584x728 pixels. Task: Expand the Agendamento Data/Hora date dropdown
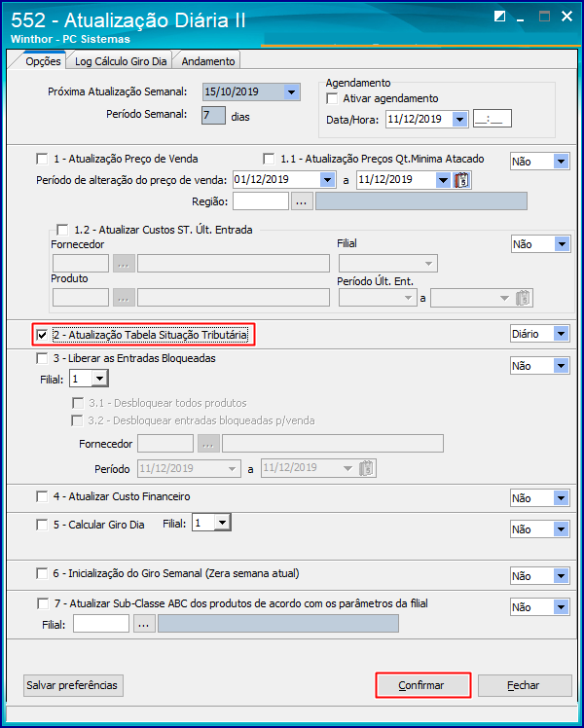459,120
